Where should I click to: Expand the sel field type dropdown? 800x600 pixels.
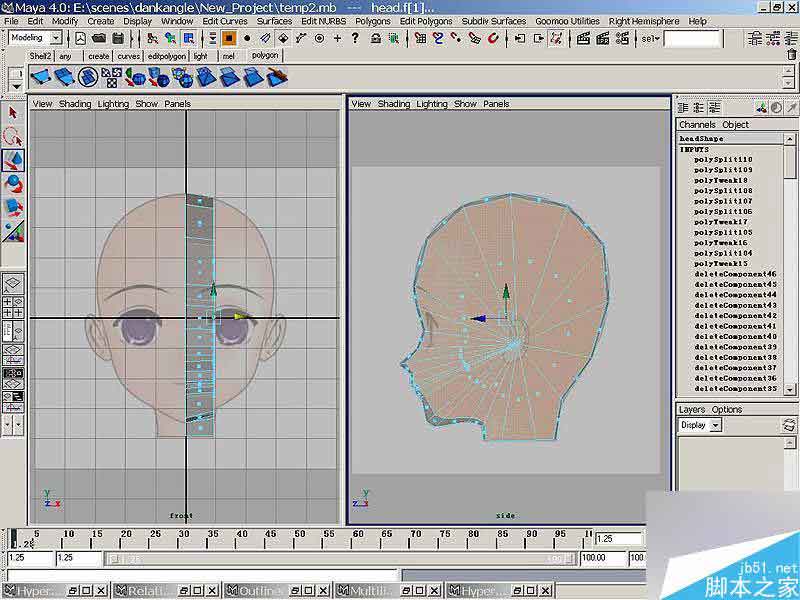pyautogui.click(x=650, y=38)
